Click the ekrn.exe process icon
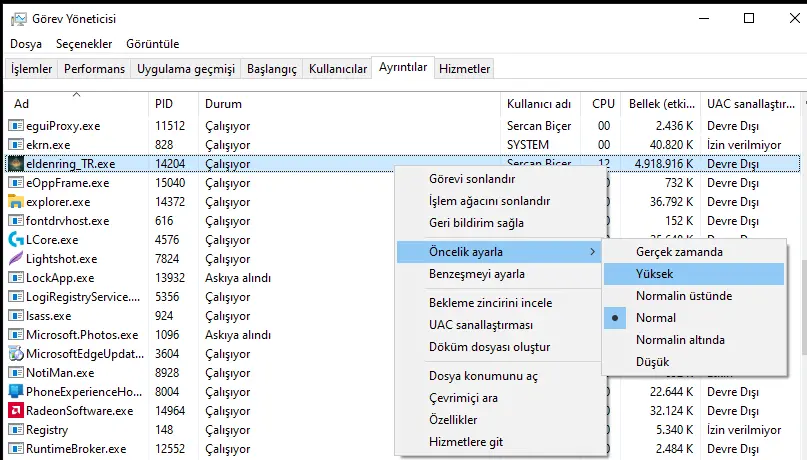The height and width of the screenshot is (460, 807). click(x=16, y=145)
